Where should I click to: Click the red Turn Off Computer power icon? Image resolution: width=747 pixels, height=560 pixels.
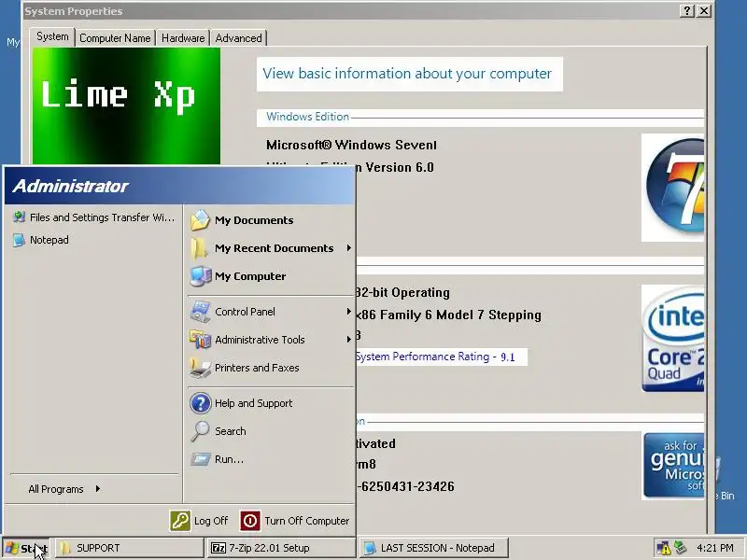[250, 521]
